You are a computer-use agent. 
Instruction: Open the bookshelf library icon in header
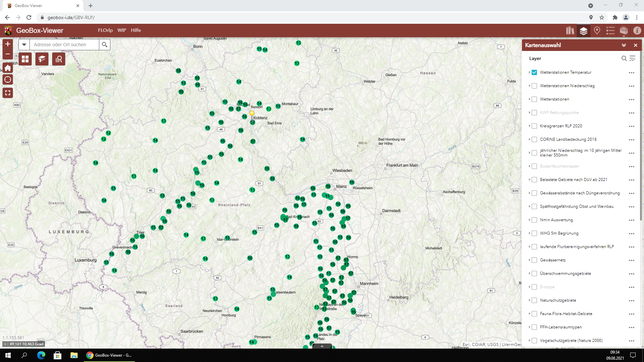click(570, 31)
